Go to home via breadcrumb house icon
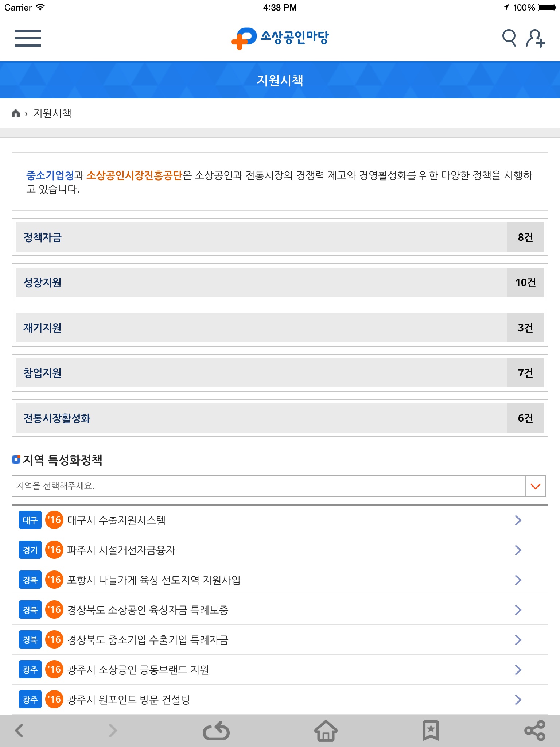Image resolution: width=560 pixels, height=747 pixels. (16, 113)
